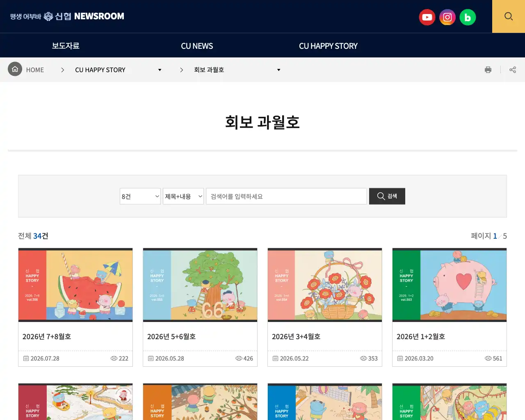Click the view count 222
Screen dimensions: 525x420
pos(123,358)
